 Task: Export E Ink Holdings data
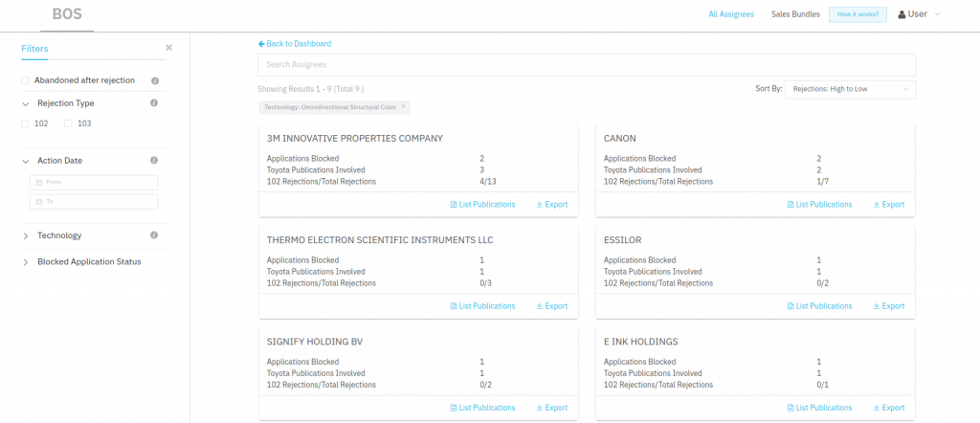[x=889, y=408]
